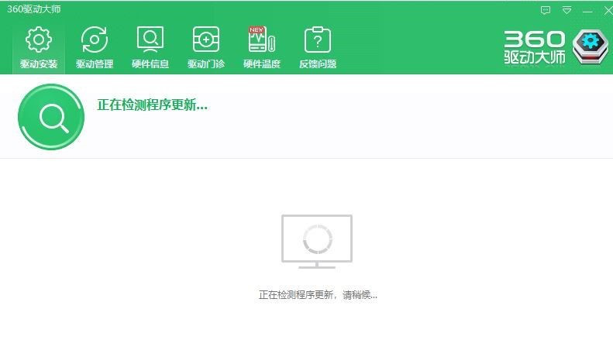Click the driver box logo icon
The height and width of the screenshot is (364, 613).
click(590, 46)
